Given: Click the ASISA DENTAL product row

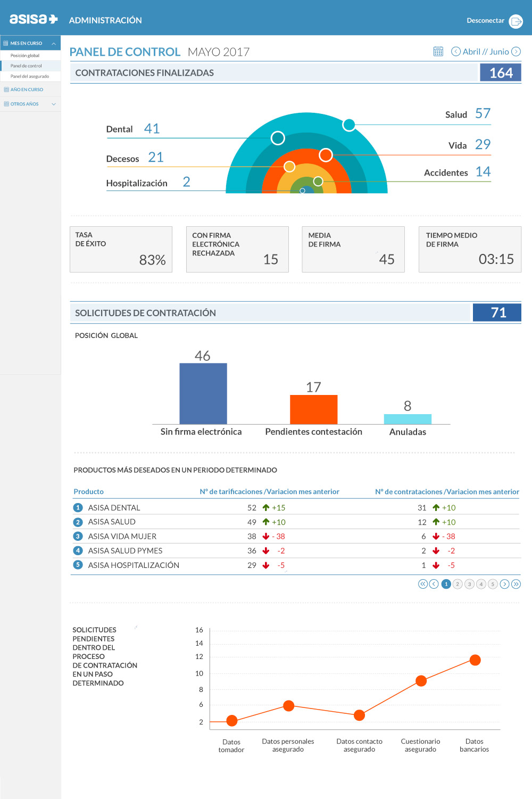Looking at the screenshot, I should [x=114, y=508].
